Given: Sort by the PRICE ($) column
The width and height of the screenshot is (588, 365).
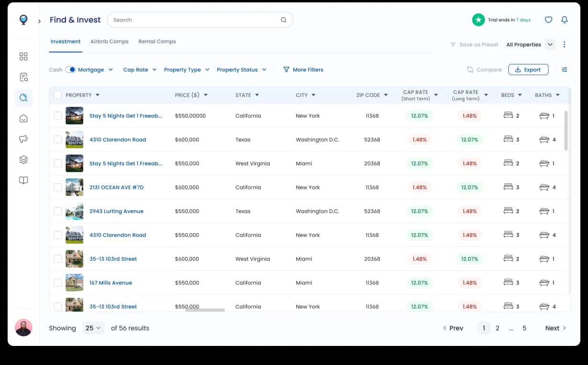Looking at the screenshot, I should point(191,95).
